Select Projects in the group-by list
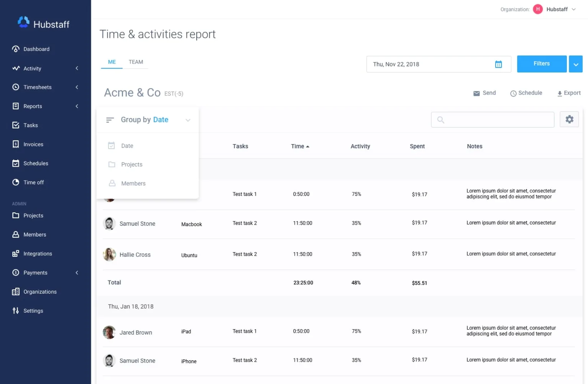 [131, 164]
